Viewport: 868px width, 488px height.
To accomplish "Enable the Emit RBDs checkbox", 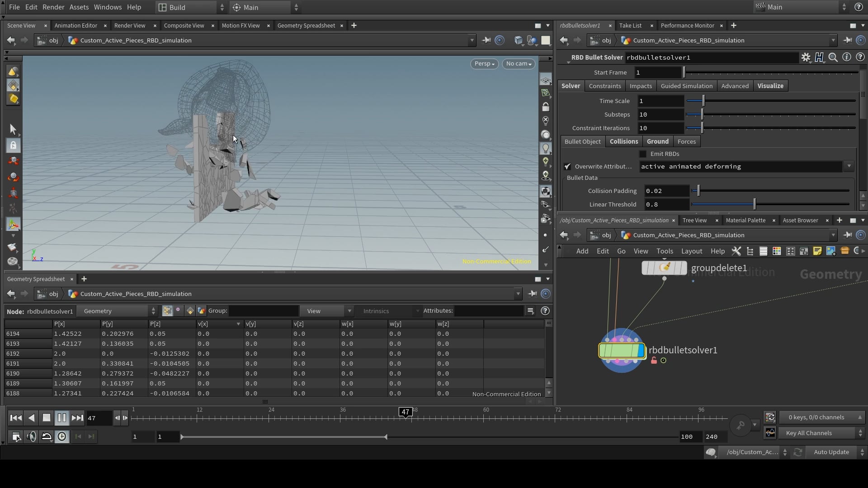I will [x=643, y=154].
